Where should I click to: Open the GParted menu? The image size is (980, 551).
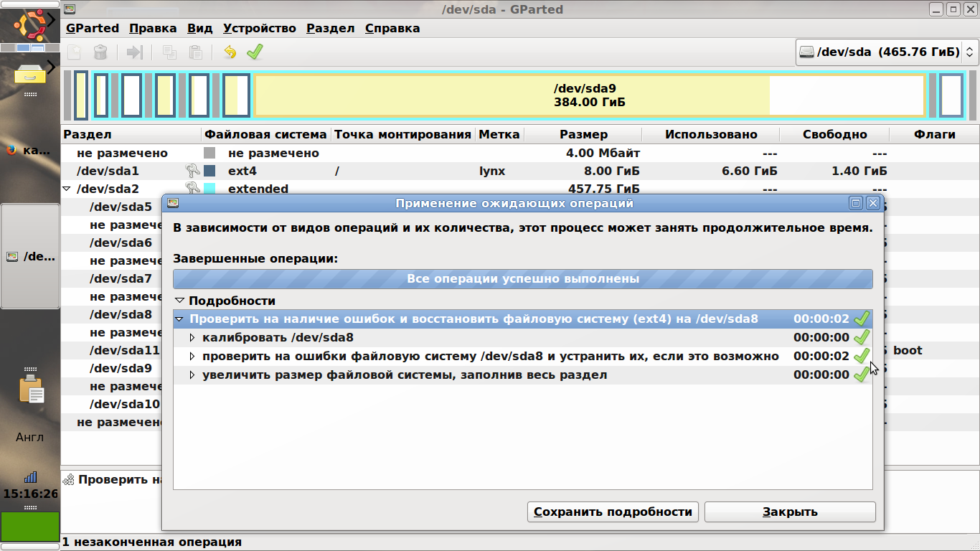tap(93, 29)
